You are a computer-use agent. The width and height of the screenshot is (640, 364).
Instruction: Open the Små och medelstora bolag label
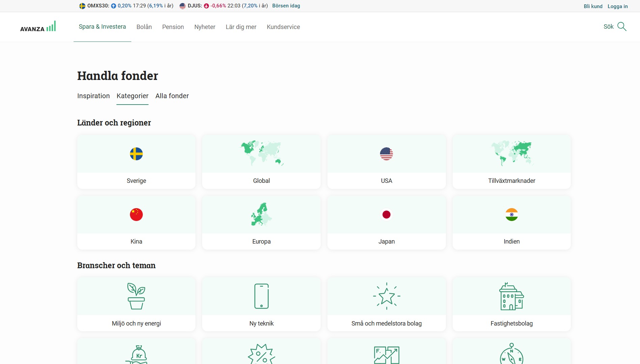tap(386, 324)
